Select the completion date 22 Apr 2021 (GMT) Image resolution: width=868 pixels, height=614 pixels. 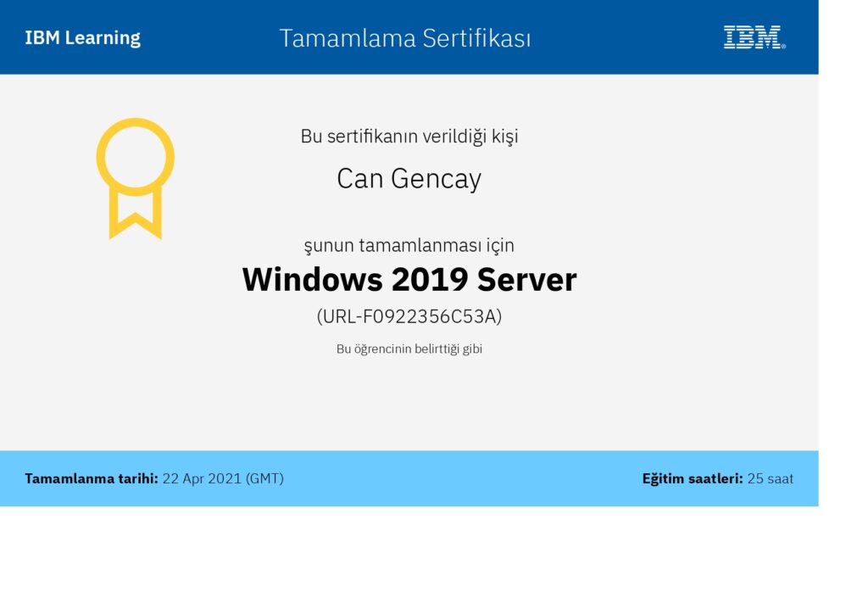(223, 478)
